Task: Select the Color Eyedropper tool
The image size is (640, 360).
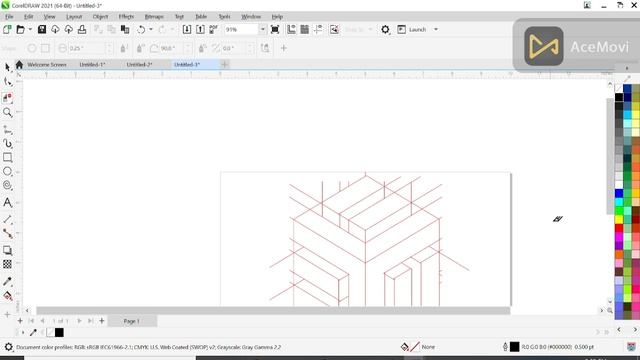Action: pyautogui.click(x=7, y=281)
